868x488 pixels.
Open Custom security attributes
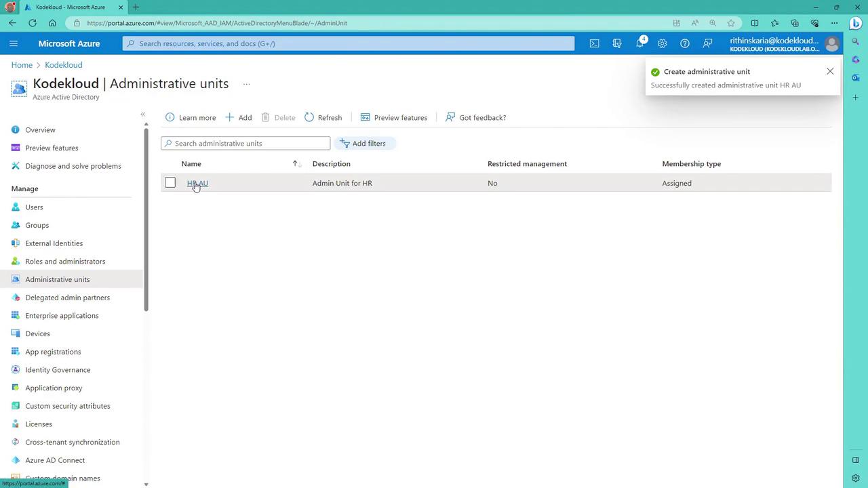(x=67, y=406)
